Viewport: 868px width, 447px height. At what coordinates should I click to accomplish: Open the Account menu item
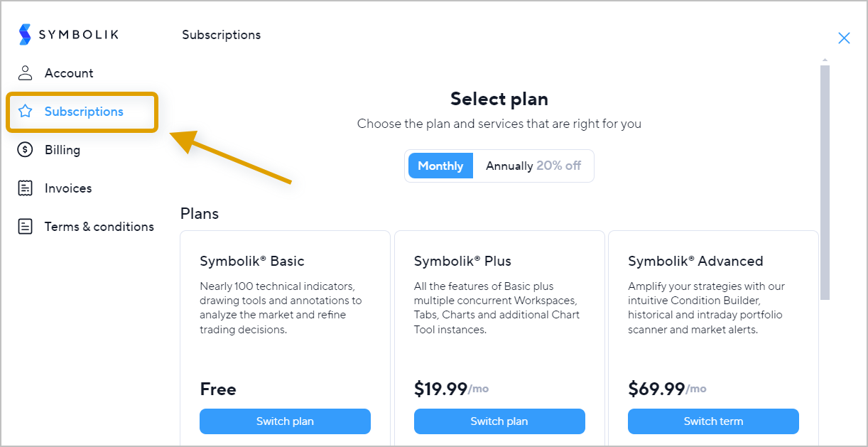coord(69,73)
